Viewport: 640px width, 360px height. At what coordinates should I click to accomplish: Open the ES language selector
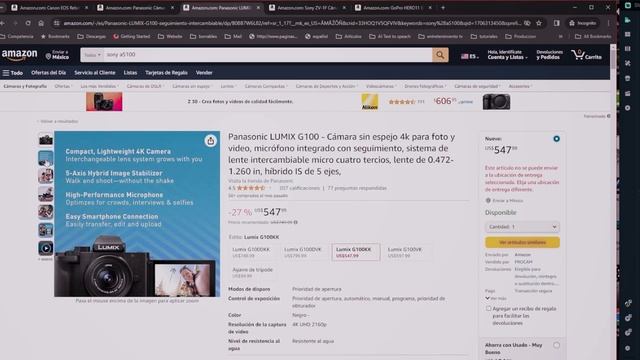click(x=469, y=56)
